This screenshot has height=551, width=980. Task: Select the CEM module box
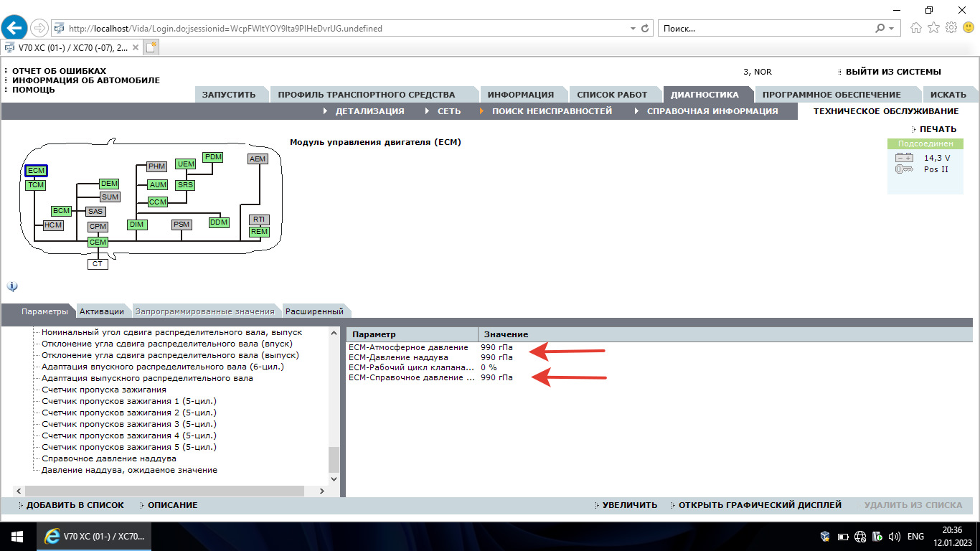[98, 242]
